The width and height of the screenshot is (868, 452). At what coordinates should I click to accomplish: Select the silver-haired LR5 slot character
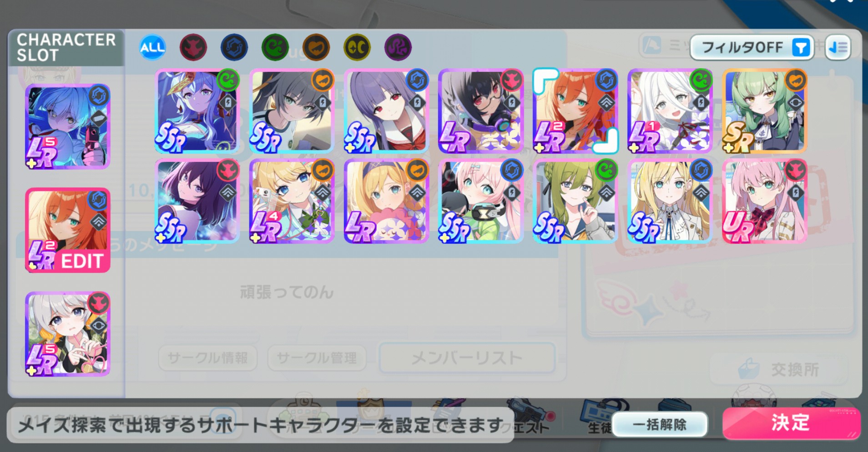coord(68,334)
